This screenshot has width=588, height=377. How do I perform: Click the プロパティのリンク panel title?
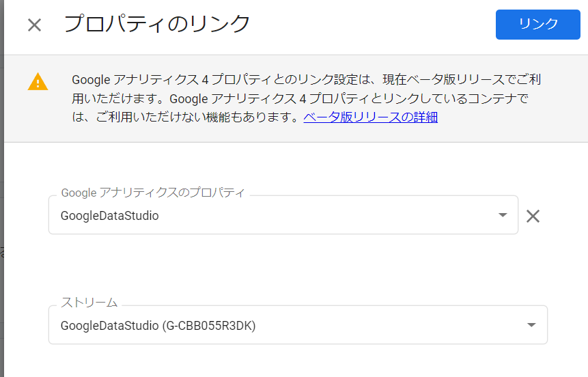[x=157, y=24]
